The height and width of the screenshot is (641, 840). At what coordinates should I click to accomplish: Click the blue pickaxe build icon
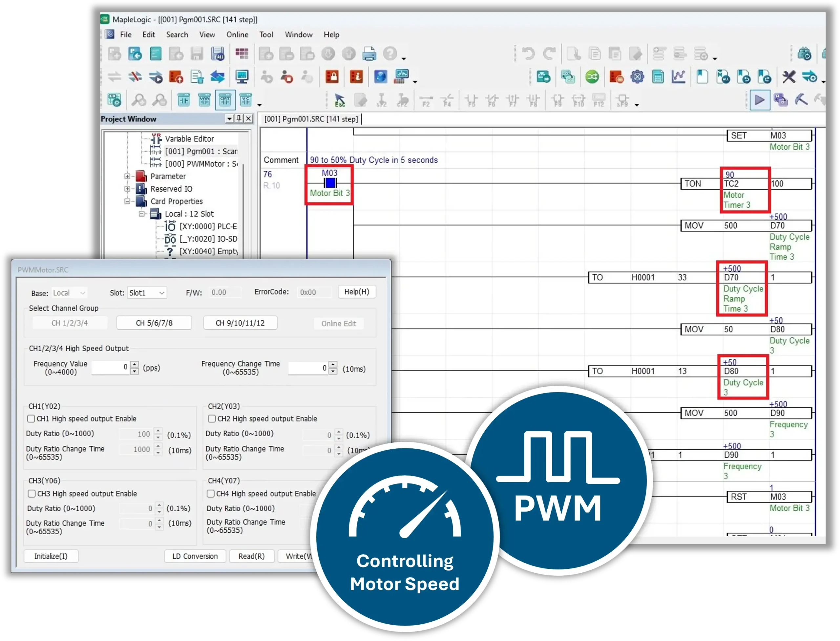tap(801, 100)
